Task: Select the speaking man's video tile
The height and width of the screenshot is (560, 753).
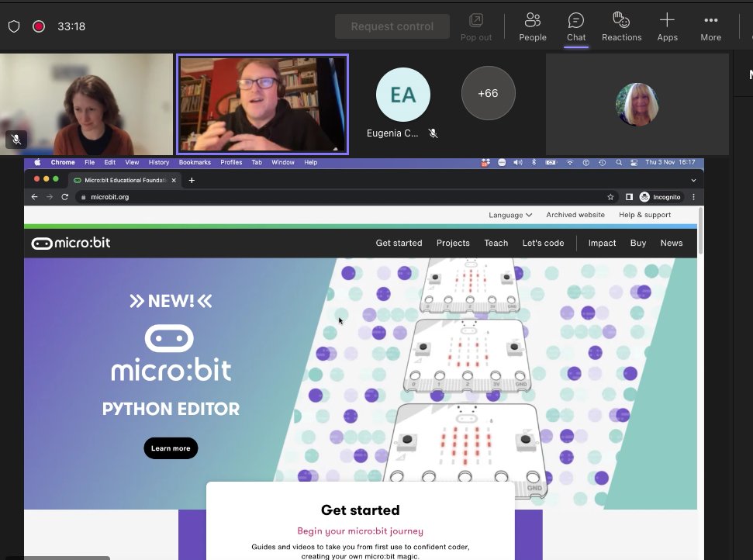Action: (262, 104)
